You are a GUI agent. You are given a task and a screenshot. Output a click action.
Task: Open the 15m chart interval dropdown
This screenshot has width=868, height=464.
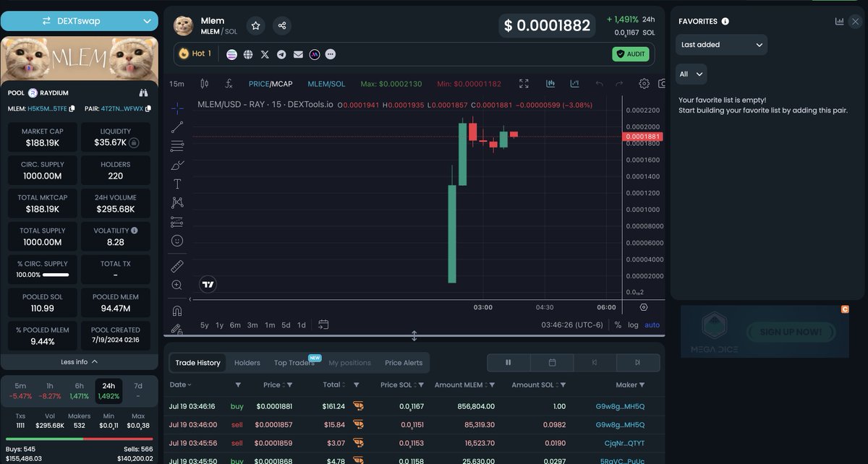176,84
